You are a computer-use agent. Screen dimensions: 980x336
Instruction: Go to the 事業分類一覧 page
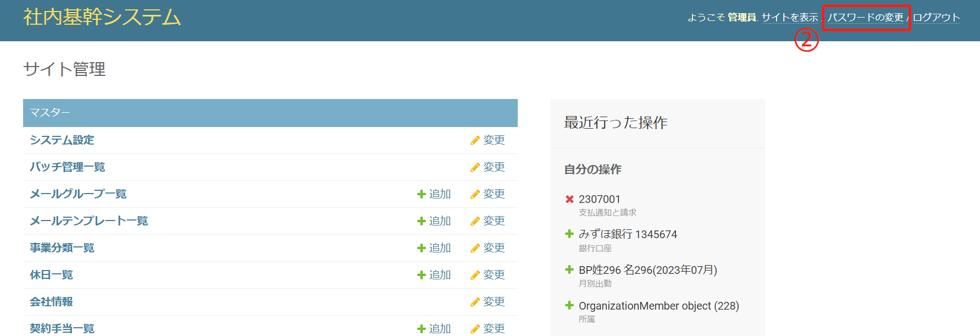tap(62, 248)
